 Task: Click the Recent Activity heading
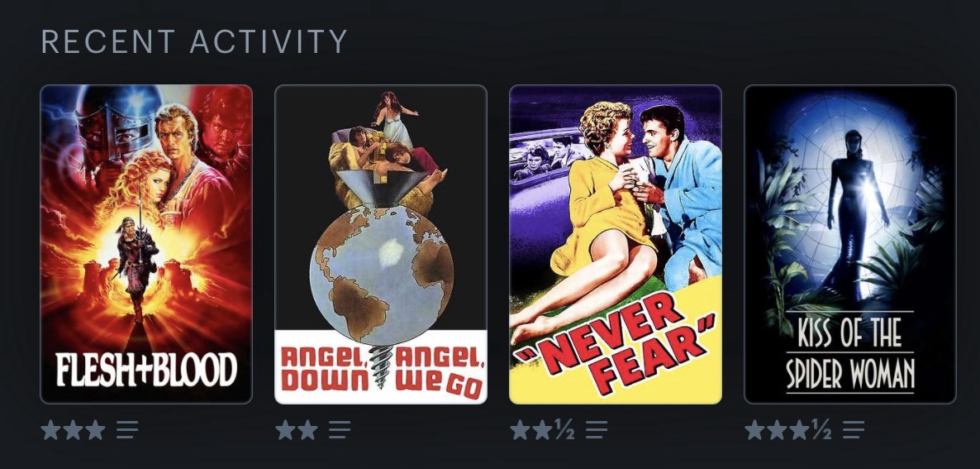coord(193,42)
